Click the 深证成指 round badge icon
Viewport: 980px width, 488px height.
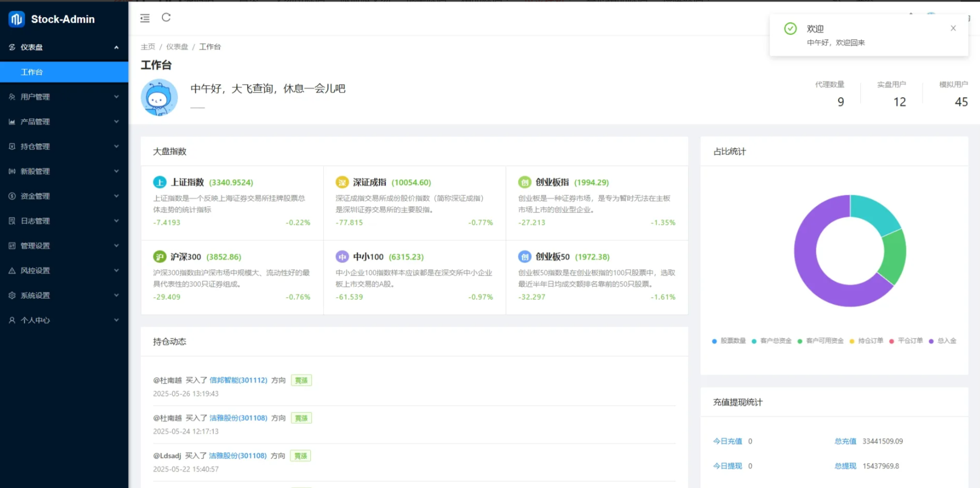342,182
